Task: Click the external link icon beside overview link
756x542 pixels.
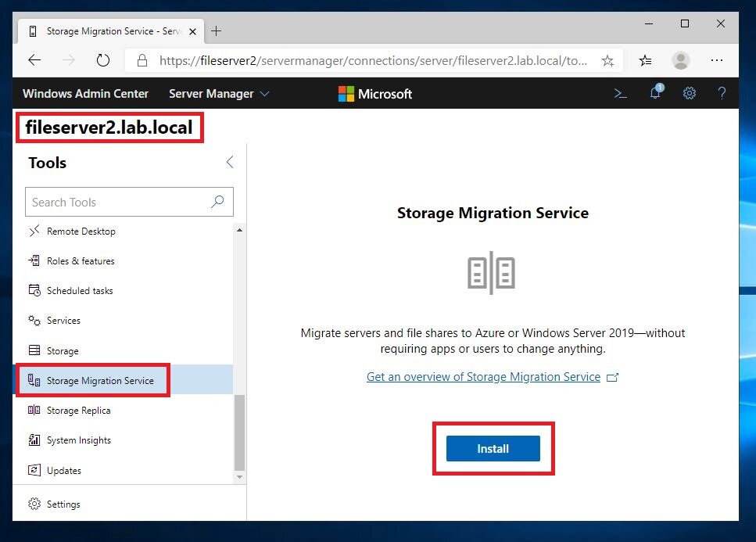Action: click(612, 377)
